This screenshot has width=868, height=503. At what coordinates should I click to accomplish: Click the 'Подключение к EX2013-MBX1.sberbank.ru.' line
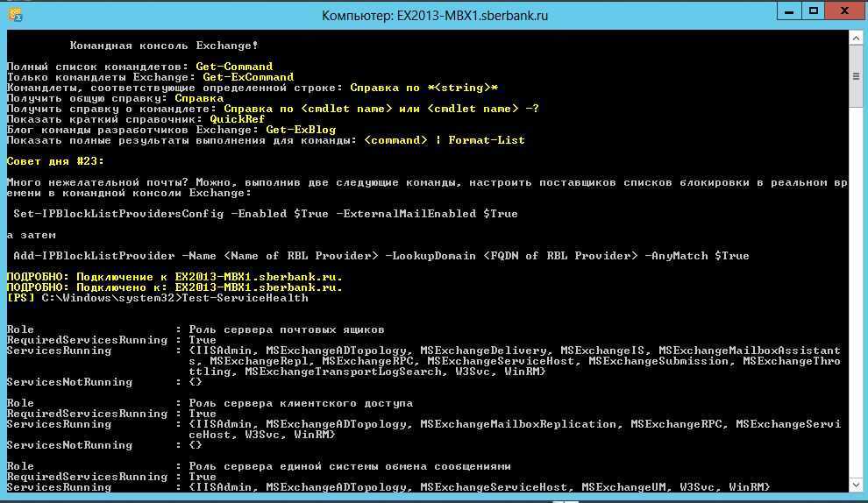[x=174, y=277]
